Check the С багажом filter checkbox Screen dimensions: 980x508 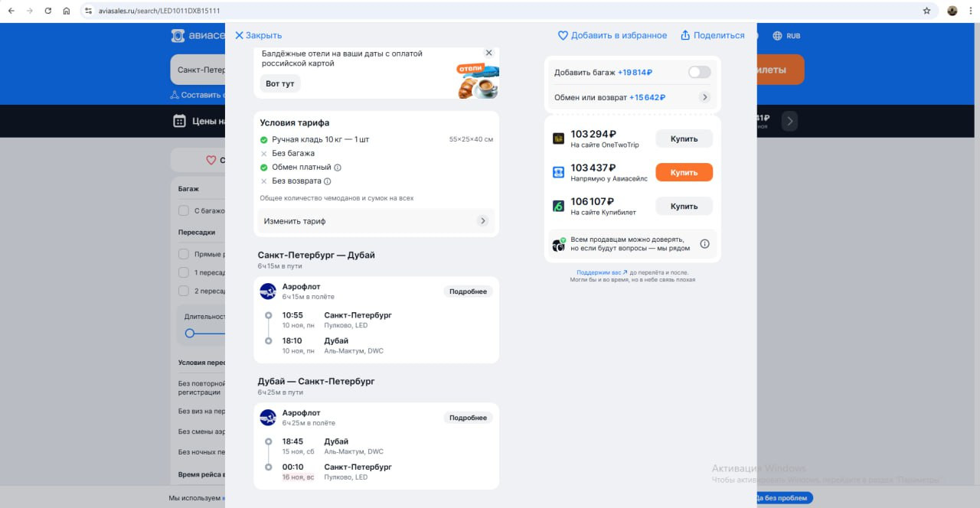click(x=184, y=210)
